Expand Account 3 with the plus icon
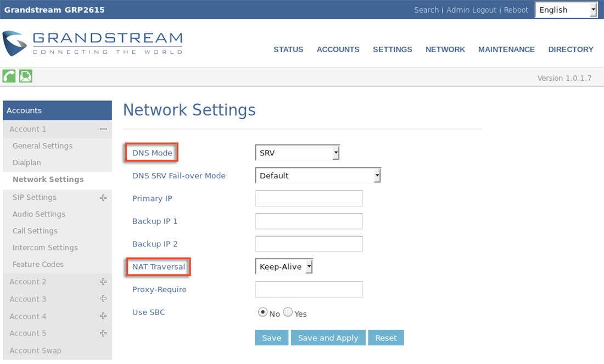Viewport: 604px width, 364px height. click(x=103, y=299)
